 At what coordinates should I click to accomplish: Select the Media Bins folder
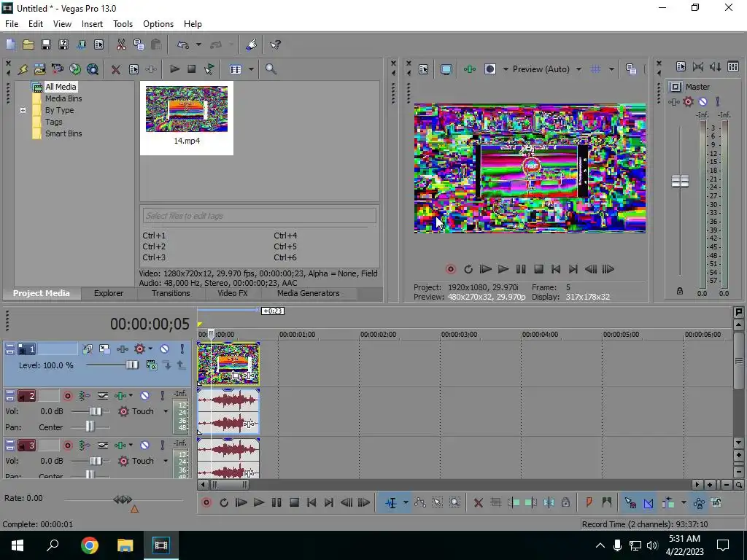click(63, 98)
